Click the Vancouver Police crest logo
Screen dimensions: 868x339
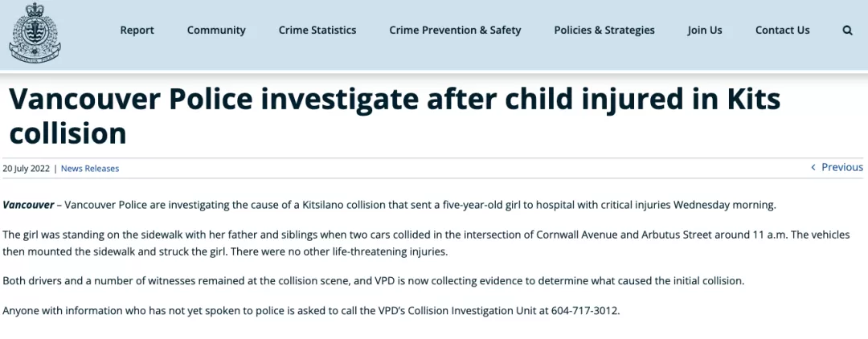point(35,32)
